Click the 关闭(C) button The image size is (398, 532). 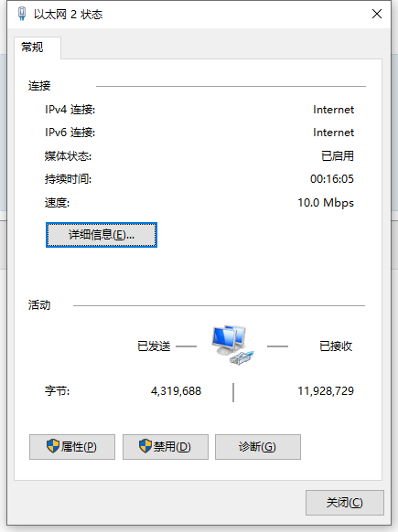[345, 503]
